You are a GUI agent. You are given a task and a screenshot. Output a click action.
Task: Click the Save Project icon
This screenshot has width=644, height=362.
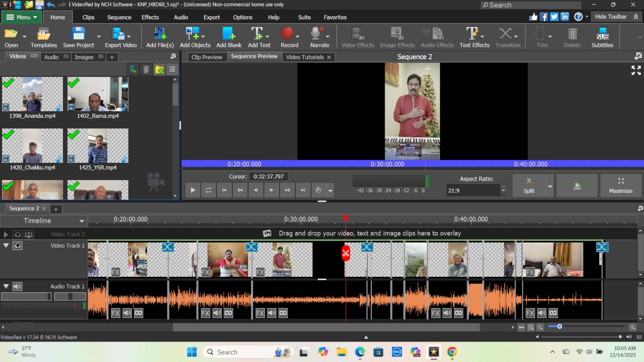pos(78,37)
